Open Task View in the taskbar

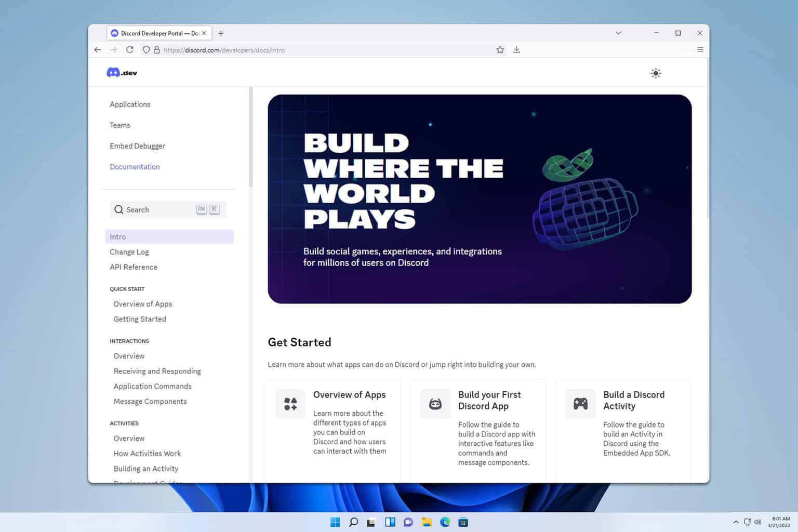pos(371,522)
